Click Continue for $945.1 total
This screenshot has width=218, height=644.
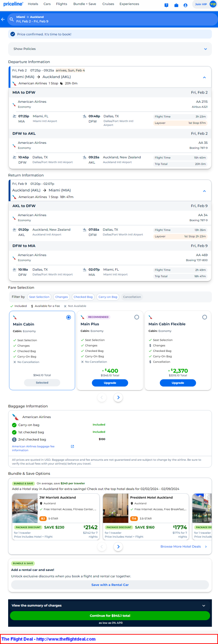[x=110, y=616]
